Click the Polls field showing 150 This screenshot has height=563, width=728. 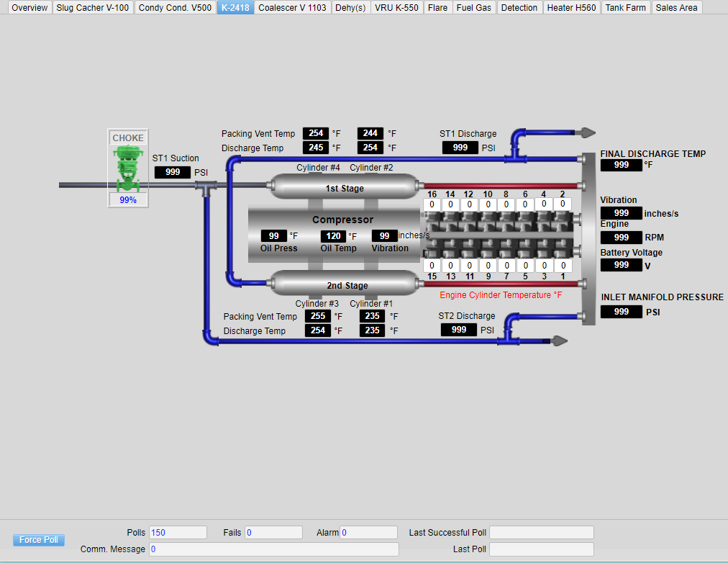(x=178, y=532)
